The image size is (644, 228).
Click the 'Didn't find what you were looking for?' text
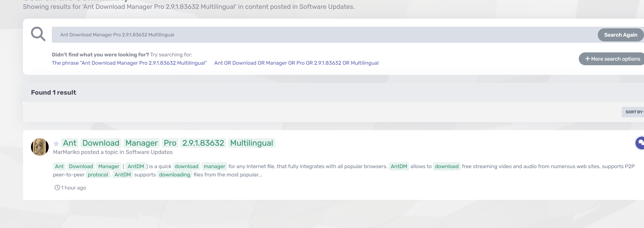[100, 55]
